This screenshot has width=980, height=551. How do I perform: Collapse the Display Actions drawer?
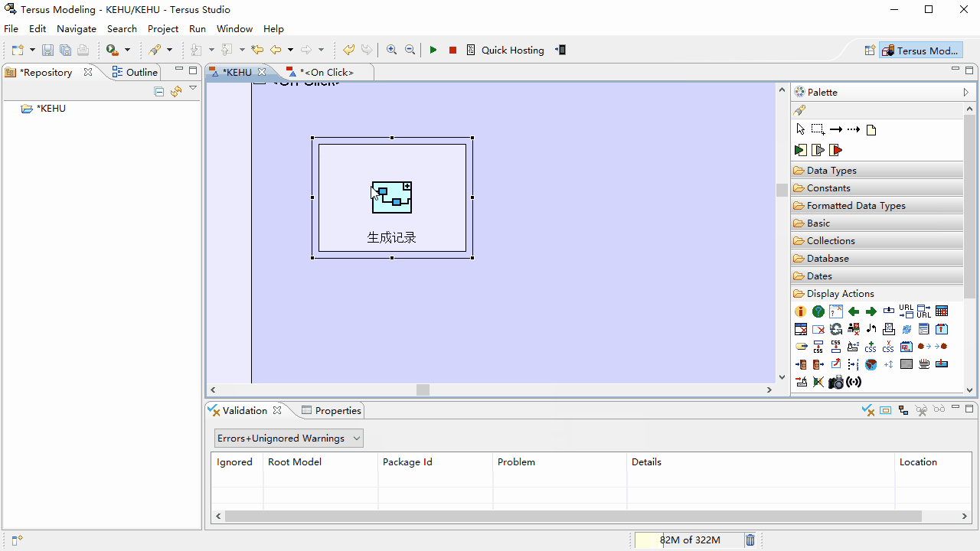pos(877,293)
